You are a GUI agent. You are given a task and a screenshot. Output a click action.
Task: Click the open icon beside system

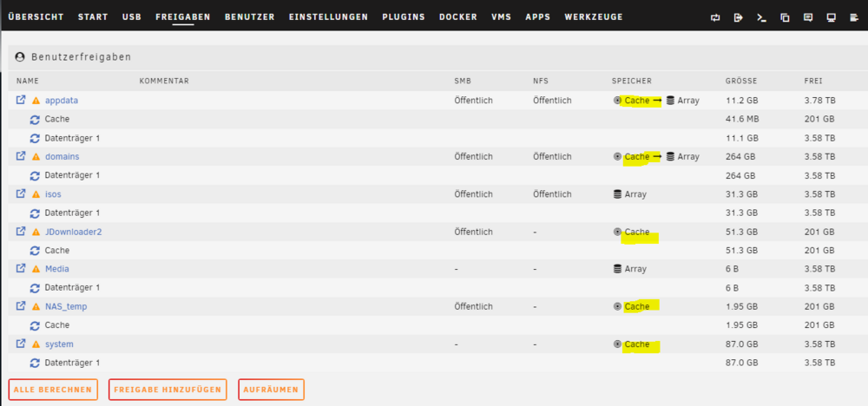pyautogui.click(x=21, y=344)
